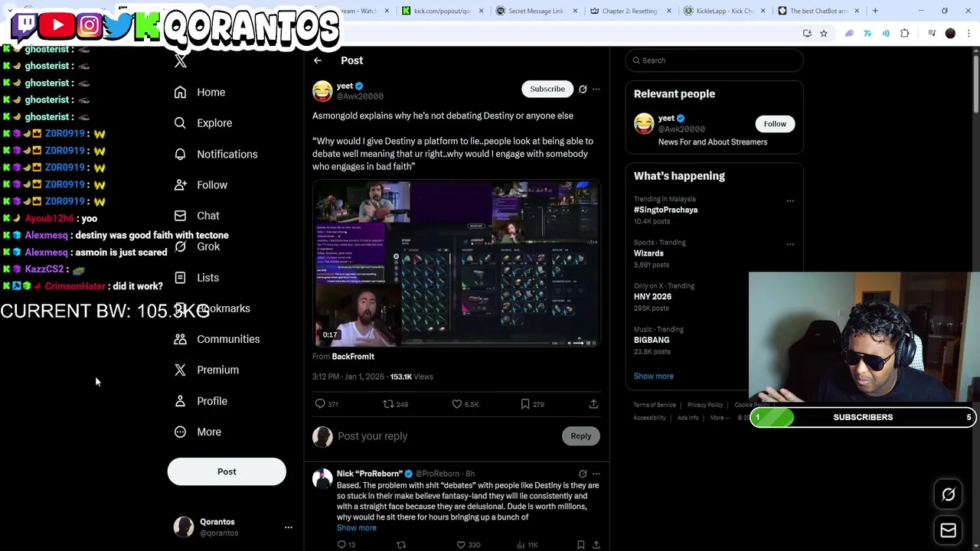Open Communities in the sidebar
The image size is (980, 551).
pos(217,339)
